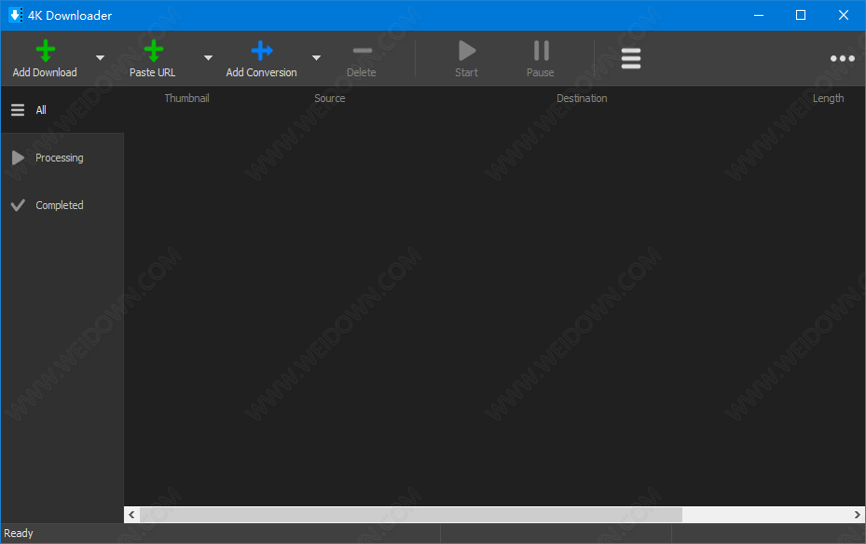The image size is (866, 544).
Task: Click the green Add Download plus icon
Action: tap(45, 51)
